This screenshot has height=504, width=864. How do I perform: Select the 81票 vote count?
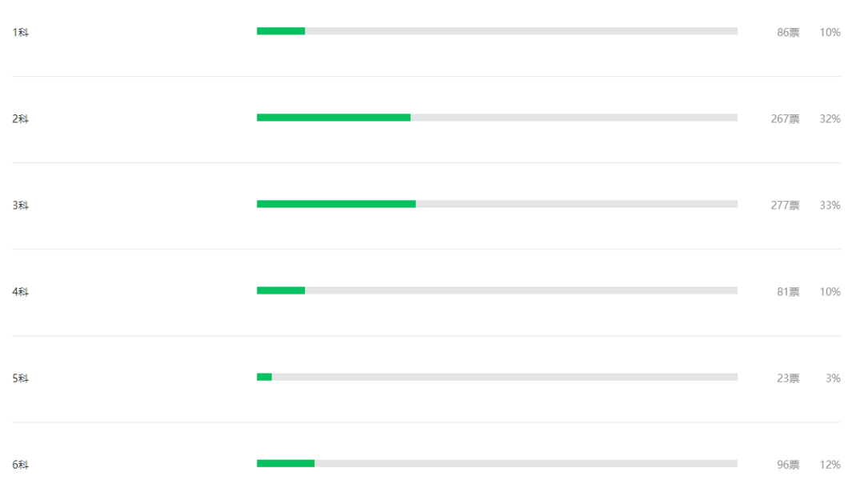[x=788, y=292]
